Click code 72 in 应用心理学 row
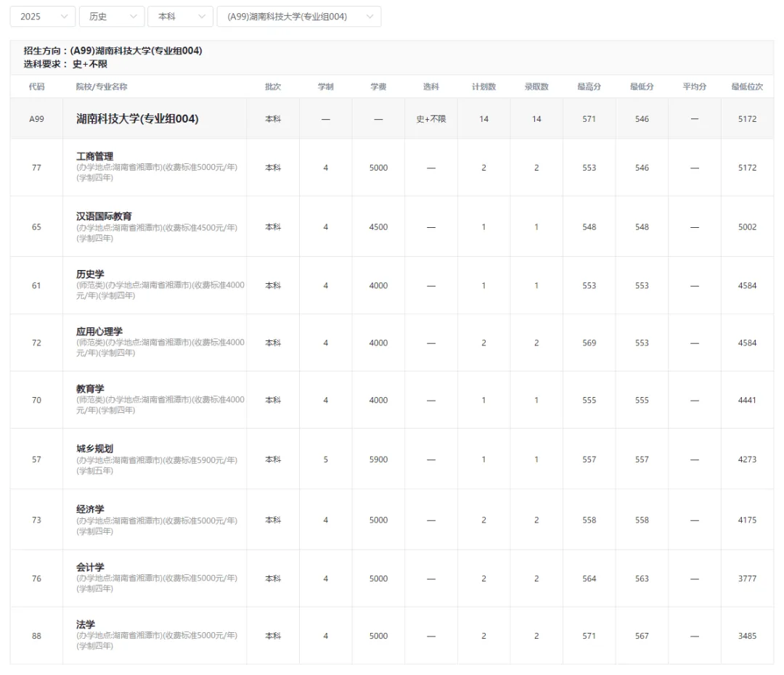This screenshot has width=784, height=675. pos(36,343)
